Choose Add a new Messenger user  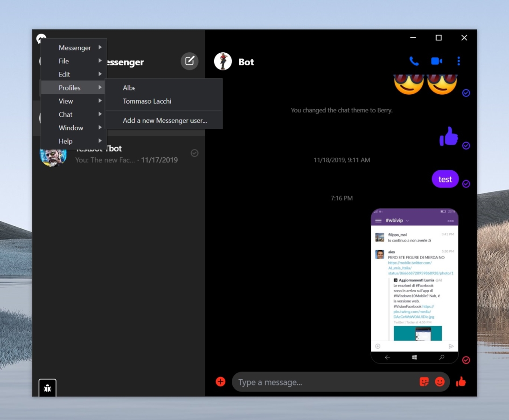165,120
